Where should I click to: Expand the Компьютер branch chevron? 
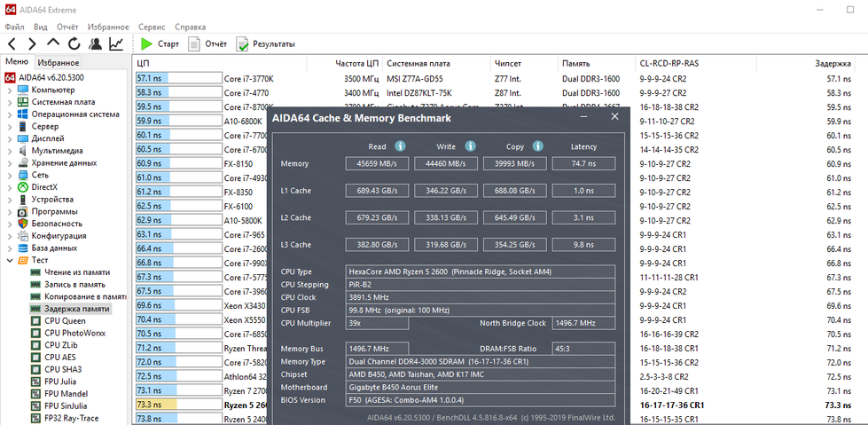click(10, 90)
